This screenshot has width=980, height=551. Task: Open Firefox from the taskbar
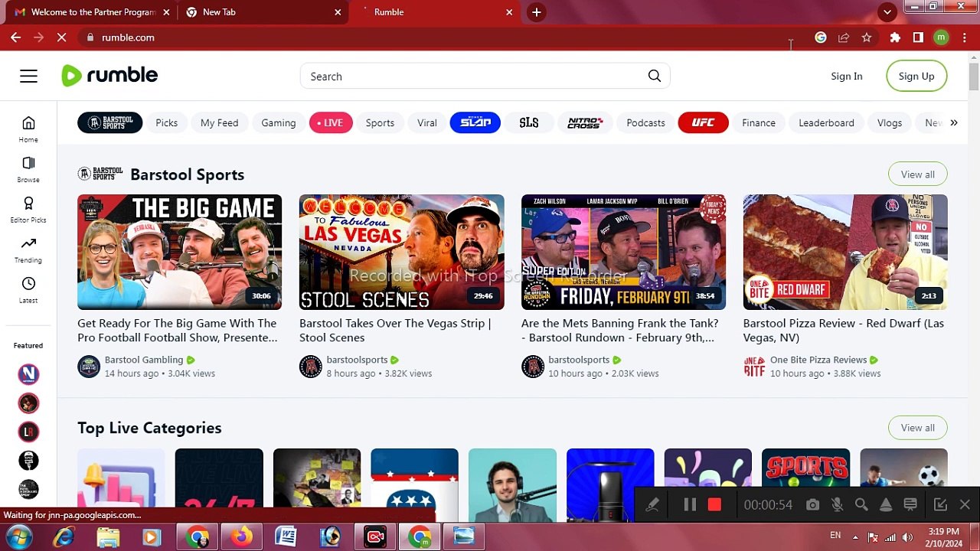click(242, 536)
